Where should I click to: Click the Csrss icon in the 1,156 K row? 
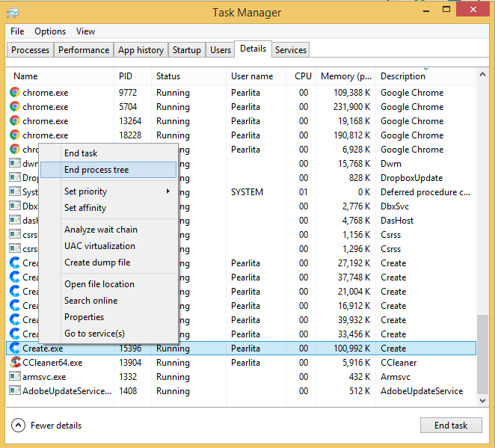click(x=15, y=234)
